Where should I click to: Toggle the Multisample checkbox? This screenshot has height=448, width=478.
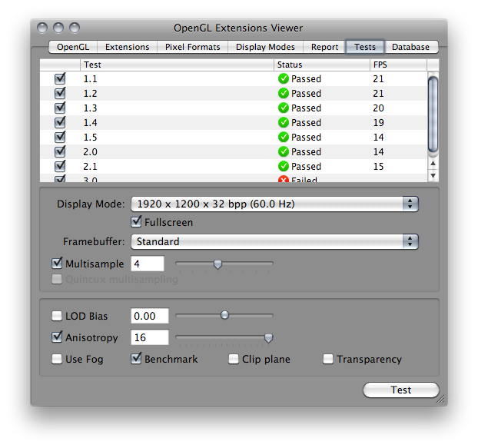pos(57,264)
